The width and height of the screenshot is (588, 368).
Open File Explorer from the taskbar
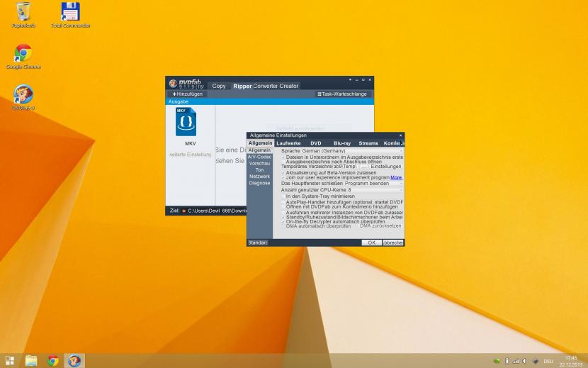click(31, 361)
